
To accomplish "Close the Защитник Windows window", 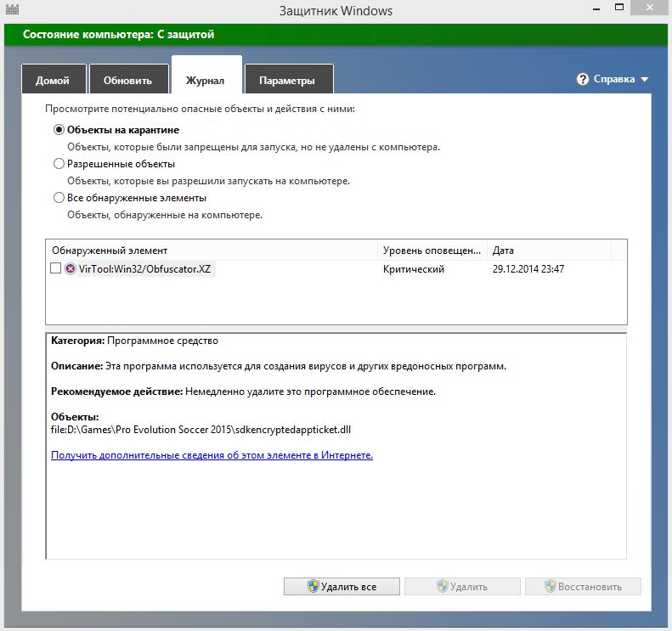I will [x=649, y=8].
